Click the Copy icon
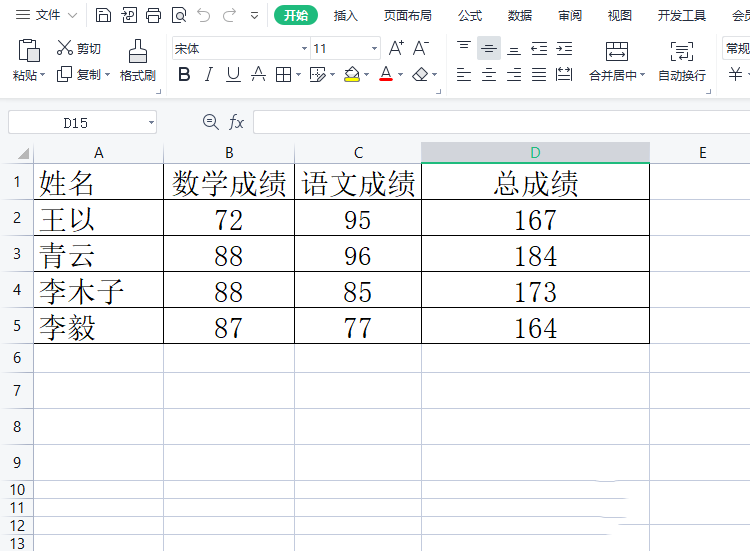The height and width of the screenshot is (551, 750). 64,74
